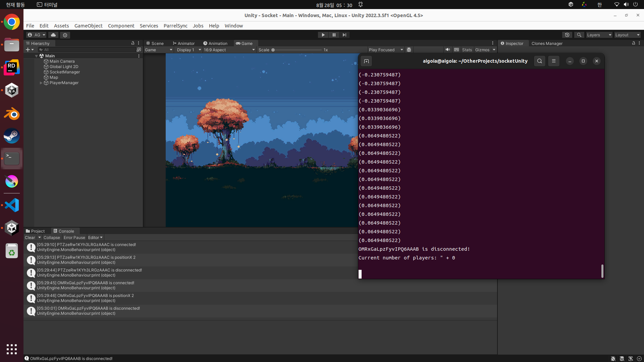Image resolution: width=644 pixels, height=362 pixels.
Task: Expand the PlayerManager object
Action: tap(41, 83)
